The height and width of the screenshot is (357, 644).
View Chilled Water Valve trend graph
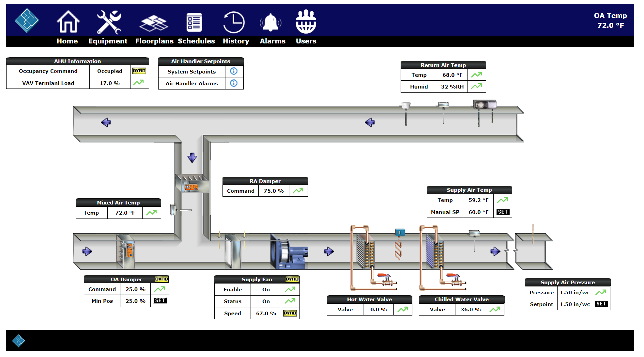(x=495, y=309)
